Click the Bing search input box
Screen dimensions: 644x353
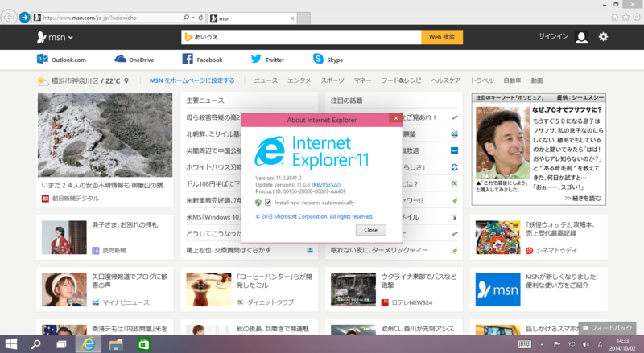pyautogui.click(x=301, y=37)
